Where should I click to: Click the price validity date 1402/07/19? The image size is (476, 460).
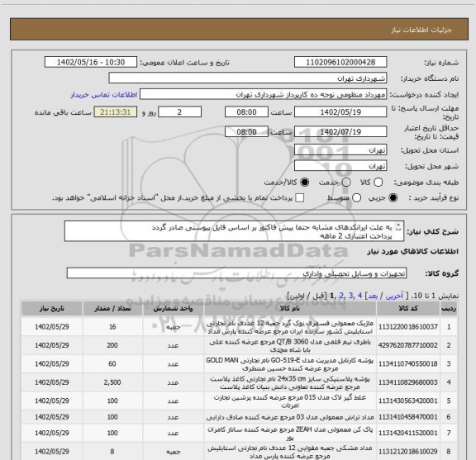[x=340, y=131]
